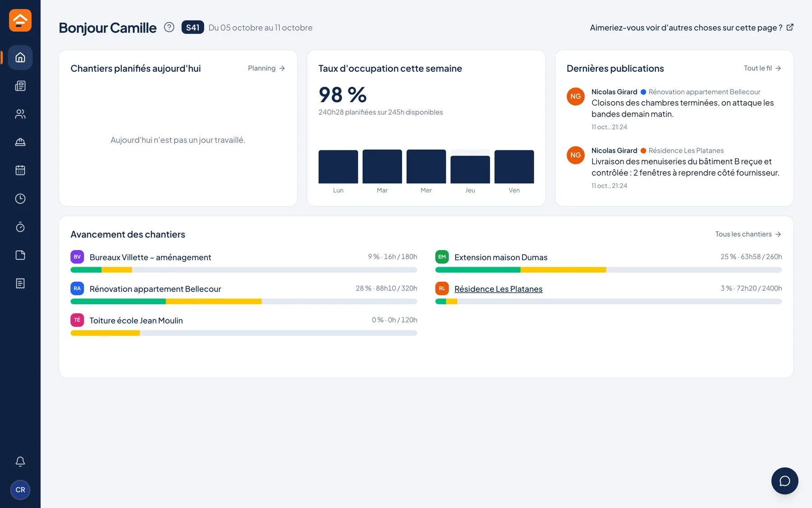Click Nicolas Girard avatar on first post
Image resolution: width=812 pixels, height=508 pixels.
click(576, 97)
